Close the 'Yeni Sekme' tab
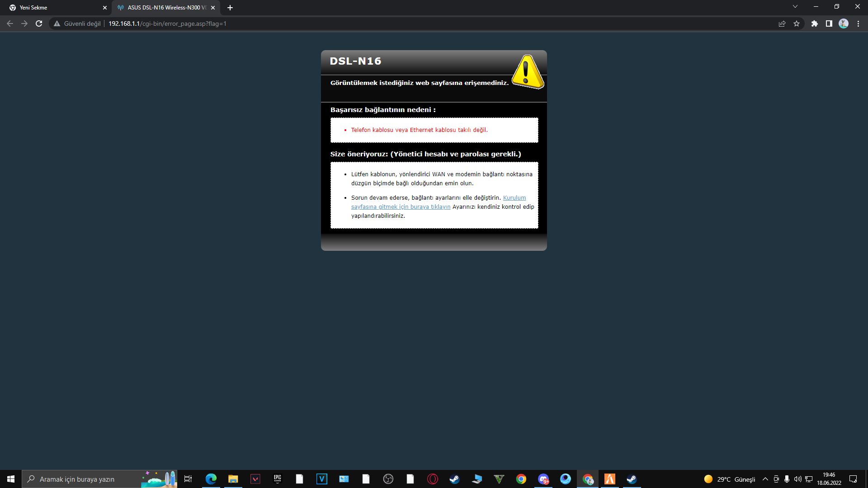This screenshot has width=868, height=488. point(105,8)
